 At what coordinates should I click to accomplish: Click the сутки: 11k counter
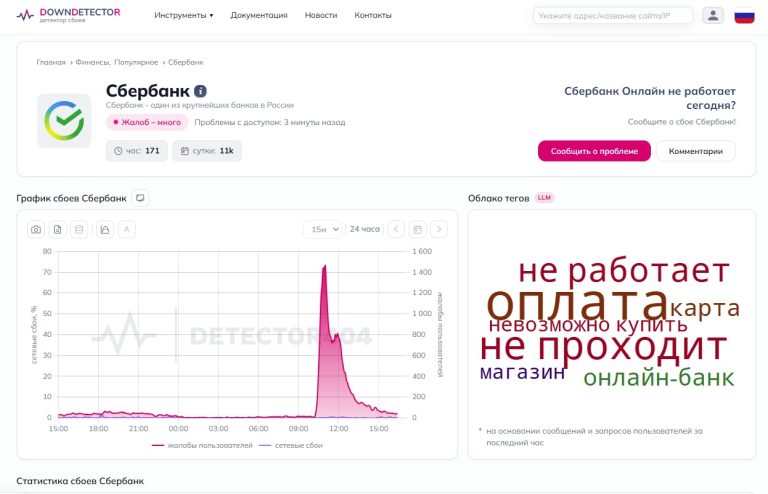tap(207, 151)
